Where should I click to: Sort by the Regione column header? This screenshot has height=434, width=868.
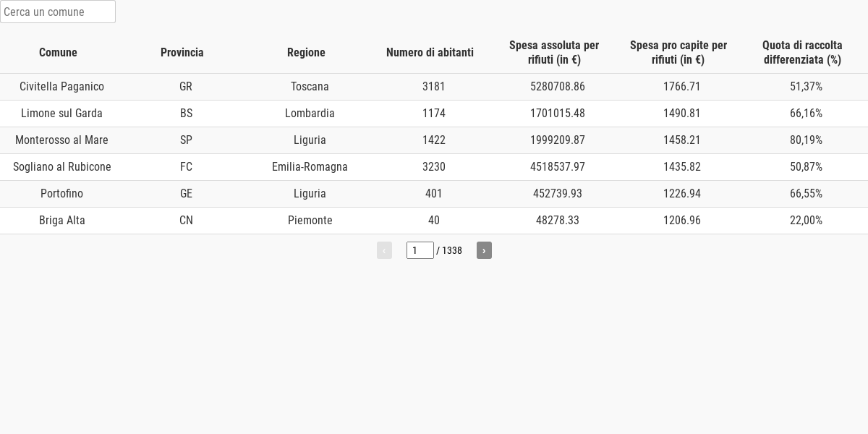point(306,52)
